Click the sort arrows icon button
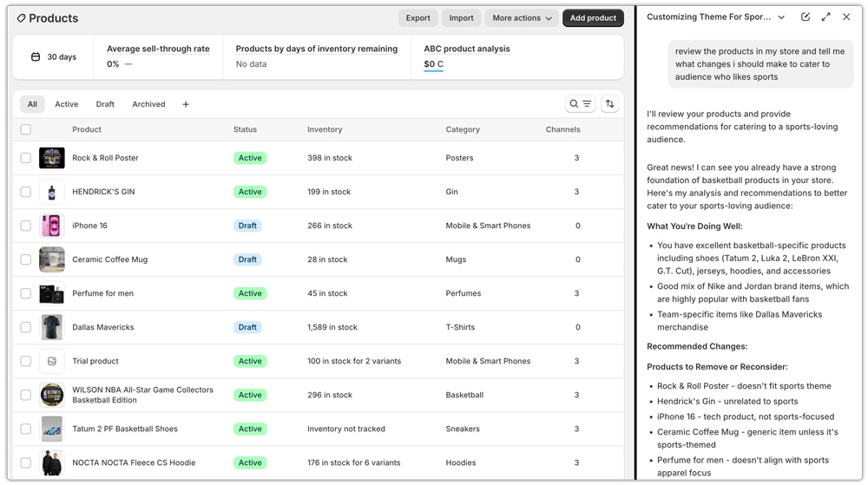The width and height of the screenshot is (868, 485). (x=609, y=104)
